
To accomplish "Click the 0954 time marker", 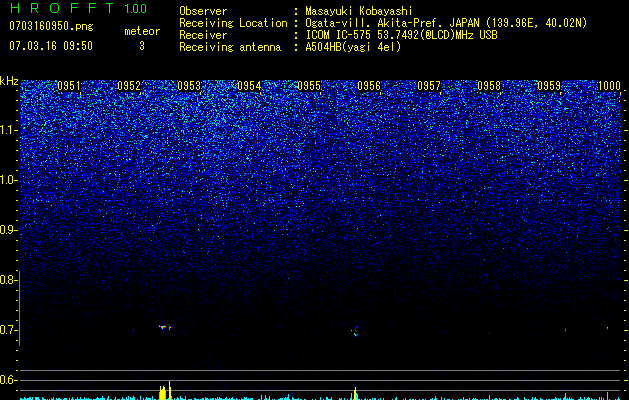I will tap(249, 86).
